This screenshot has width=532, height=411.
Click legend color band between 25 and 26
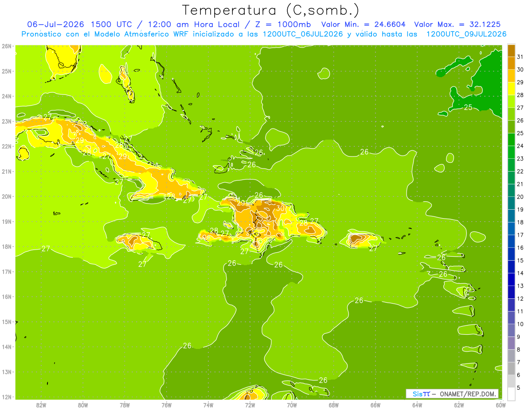point(511,127)
